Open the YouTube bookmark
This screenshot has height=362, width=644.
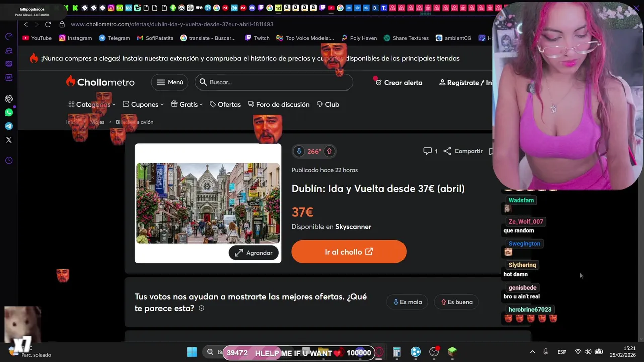click(37, 38)
